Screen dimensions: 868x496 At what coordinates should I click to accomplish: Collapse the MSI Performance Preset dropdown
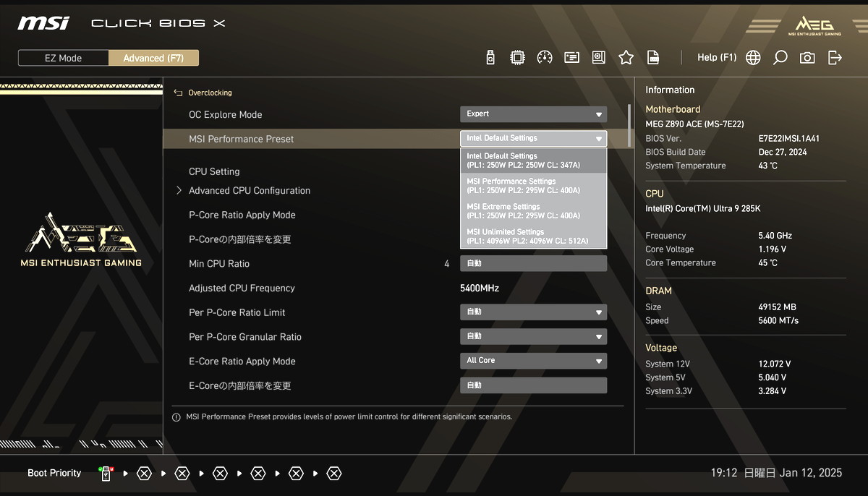(533, 138)
